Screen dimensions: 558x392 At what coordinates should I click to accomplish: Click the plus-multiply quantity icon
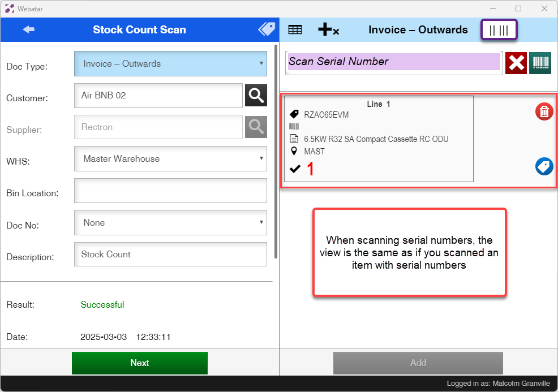click(328, 29)
